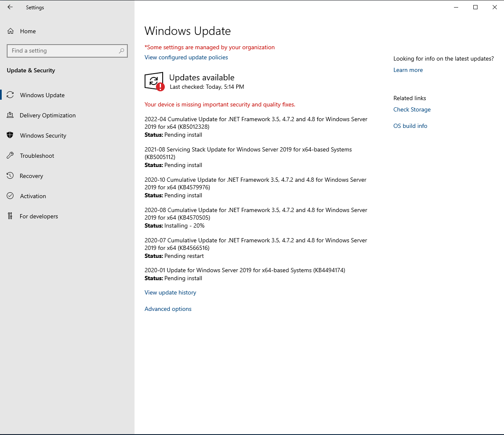Click the 'Pending restart' status text
This screenshot has width=504, height=435.
click(x=184, y=256)
